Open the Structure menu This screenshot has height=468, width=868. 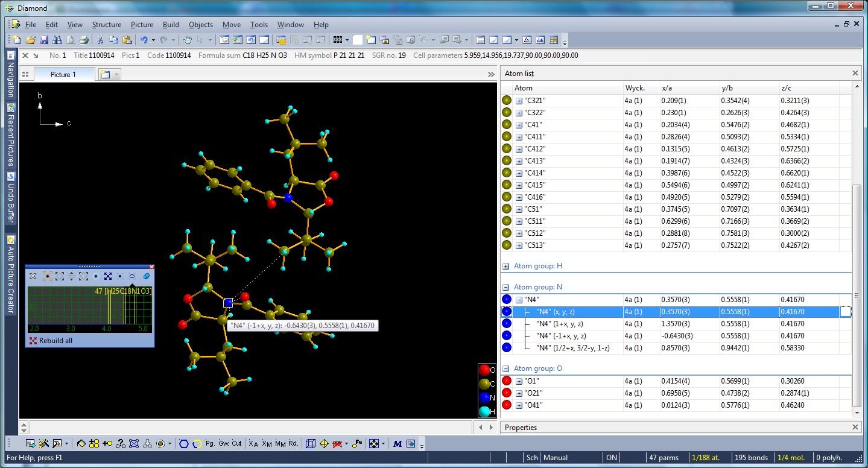tap(106, 25)
